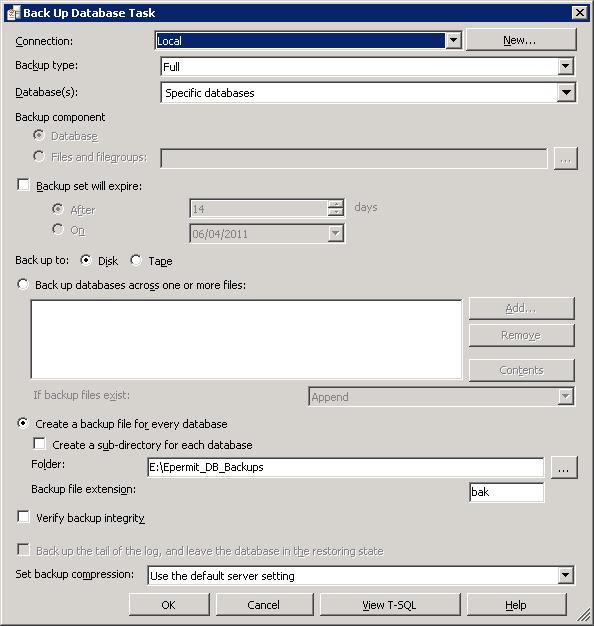Click the days spinner showing 14
This screenshot has width=594, height=626.
tap(267, 208)
